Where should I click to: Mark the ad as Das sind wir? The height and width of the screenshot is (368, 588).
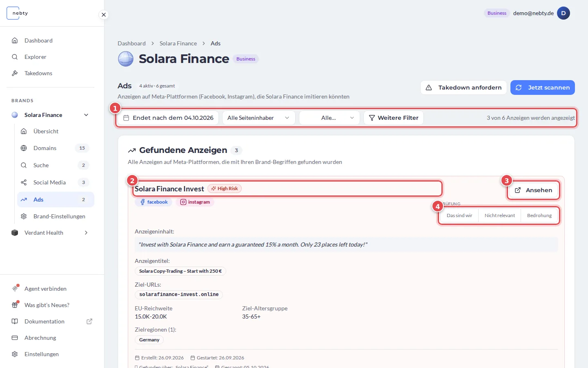pos(459,215)
